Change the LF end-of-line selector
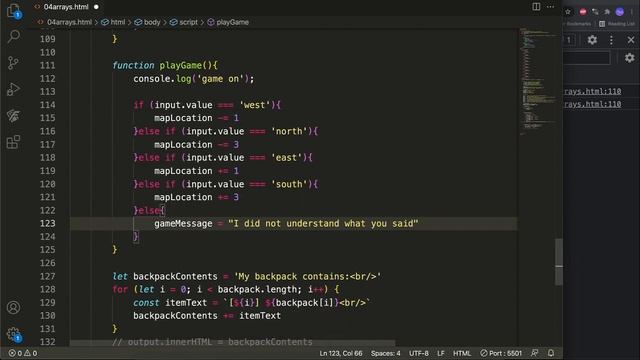 (x=441, y=353)
